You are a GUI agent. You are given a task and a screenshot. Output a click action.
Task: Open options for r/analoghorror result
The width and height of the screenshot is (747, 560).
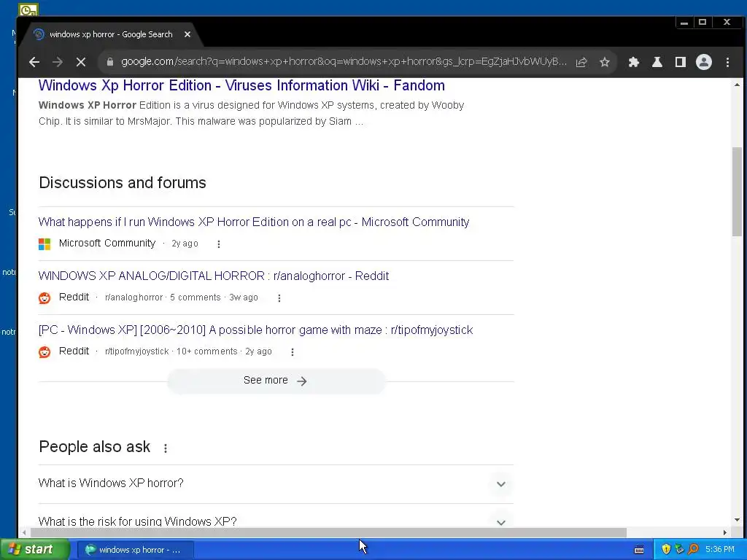279,298
